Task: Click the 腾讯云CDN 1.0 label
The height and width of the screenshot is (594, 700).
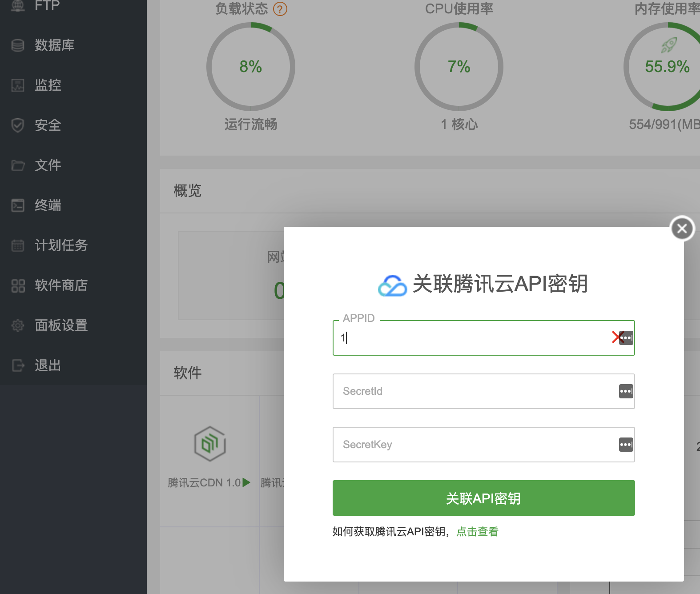Action: coord(204,483)
